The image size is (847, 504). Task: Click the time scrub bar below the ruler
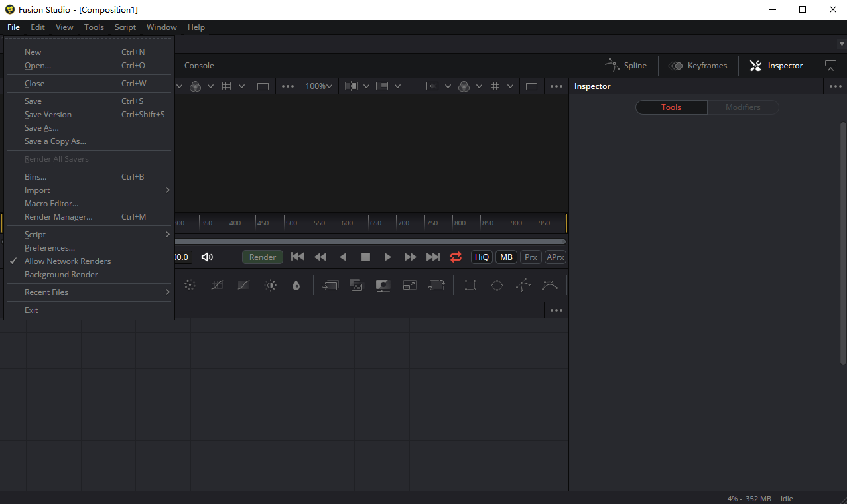(370, 242)
